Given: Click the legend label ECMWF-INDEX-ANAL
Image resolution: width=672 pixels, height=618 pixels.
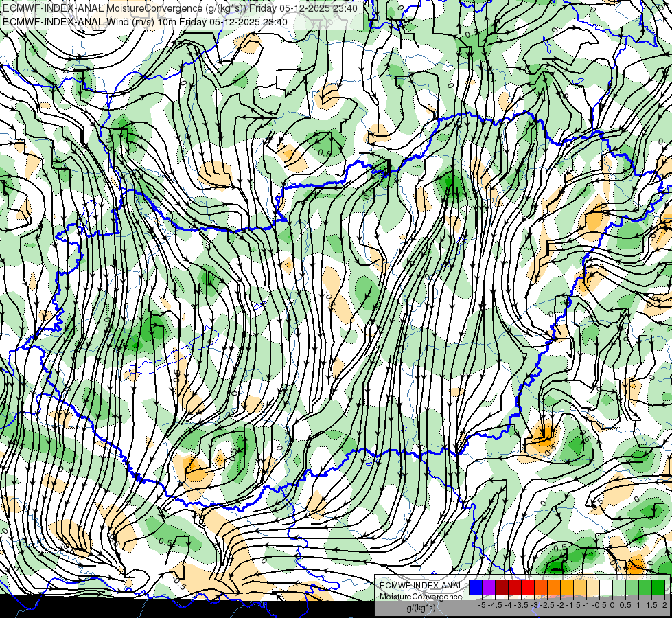Looking at the screenshot, I should [x=421, y=586].
